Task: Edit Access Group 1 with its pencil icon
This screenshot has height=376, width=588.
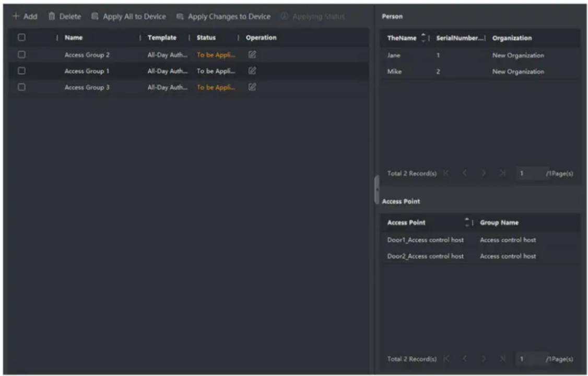Action: click(252, 71)
